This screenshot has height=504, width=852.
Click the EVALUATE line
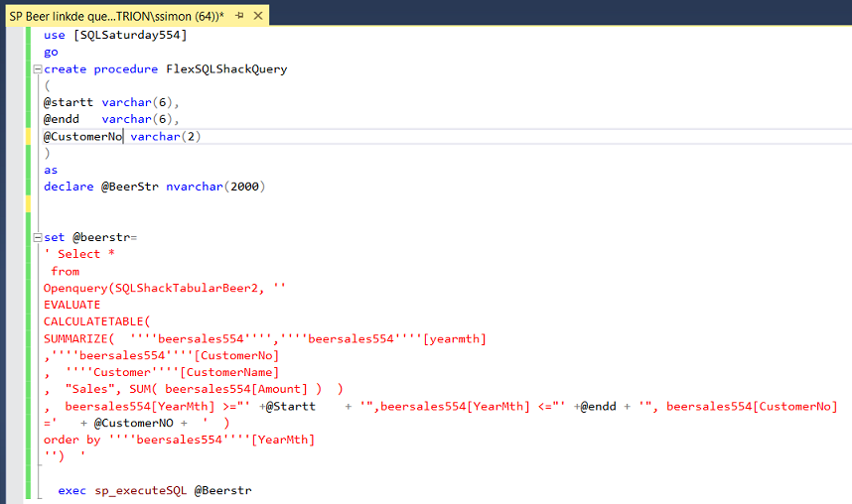[x=72, y=305]
